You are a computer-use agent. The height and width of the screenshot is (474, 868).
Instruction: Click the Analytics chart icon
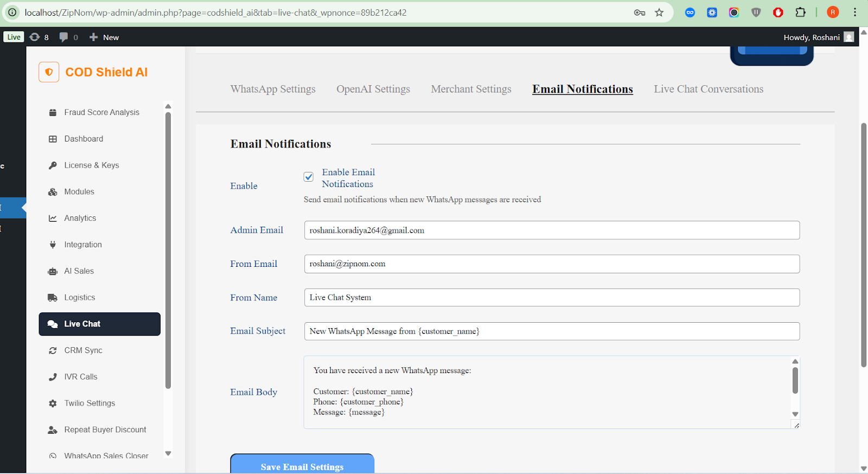click(x=53, y=219)
